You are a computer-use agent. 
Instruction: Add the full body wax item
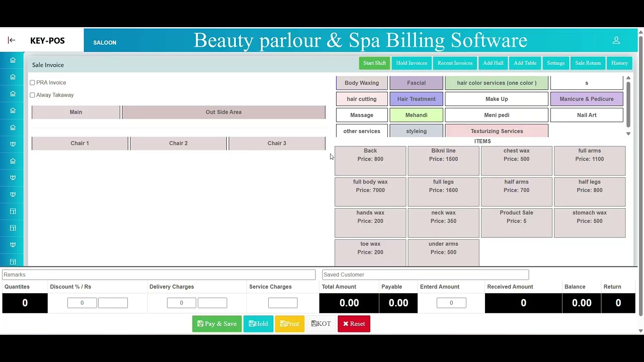pos(370,192)
